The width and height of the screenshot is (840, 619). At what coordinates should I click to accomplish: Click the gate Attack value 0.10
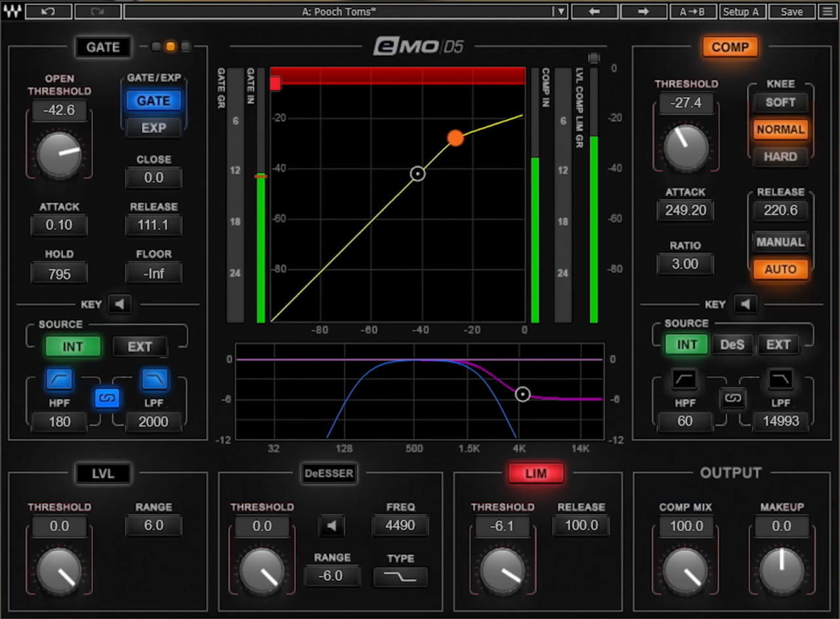click(x=59, y=225)
